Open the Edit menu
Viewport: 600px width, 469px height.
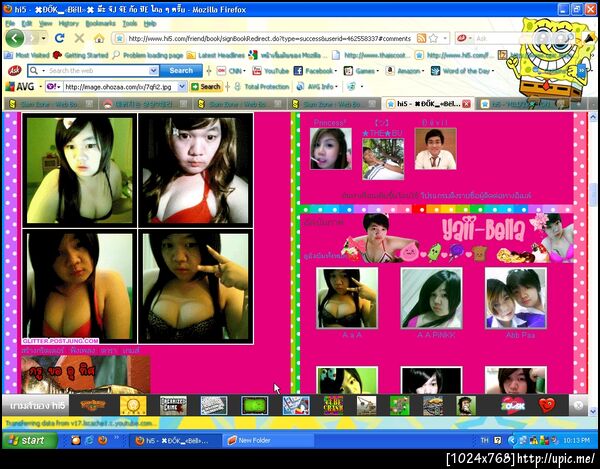click(26, 24)
